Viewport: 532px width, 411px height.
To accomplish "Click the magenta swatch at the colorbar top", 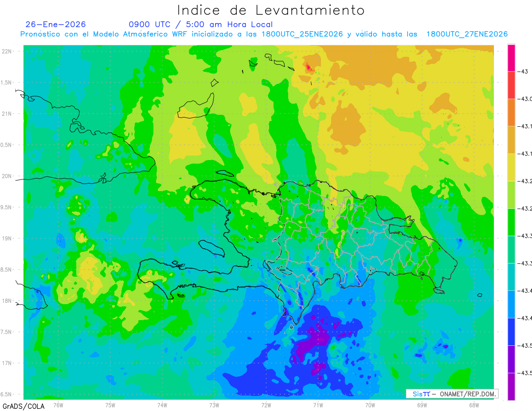I will [511, 58].
